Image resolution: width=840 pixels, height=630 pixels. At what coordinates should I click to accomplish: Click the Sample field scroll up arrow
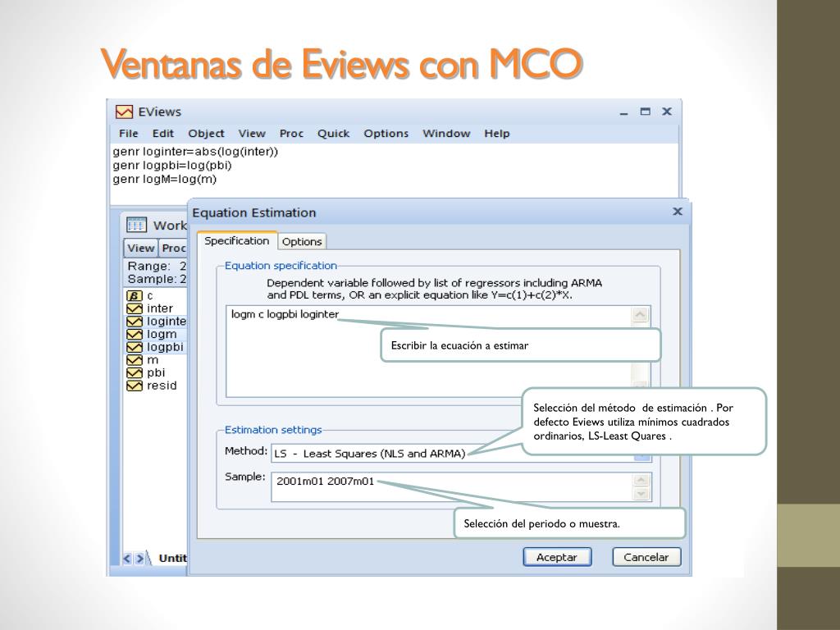point(641,480)
